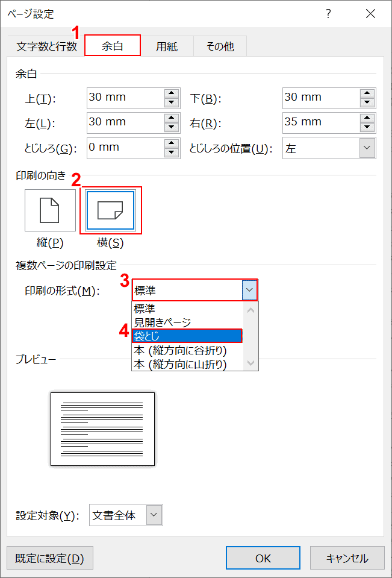The width and height of the screenshot is (392, 578).
Task: Increase the とじしろ(G) value with up arrow
Action: point(171,143)
